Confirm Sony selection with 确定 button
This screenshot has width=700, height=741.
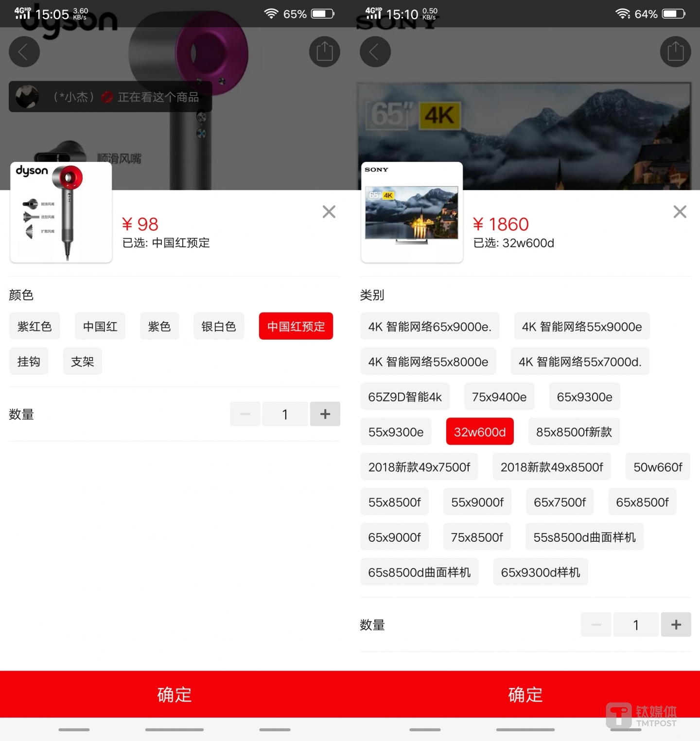pyautogui.click(x=525, y=694)
